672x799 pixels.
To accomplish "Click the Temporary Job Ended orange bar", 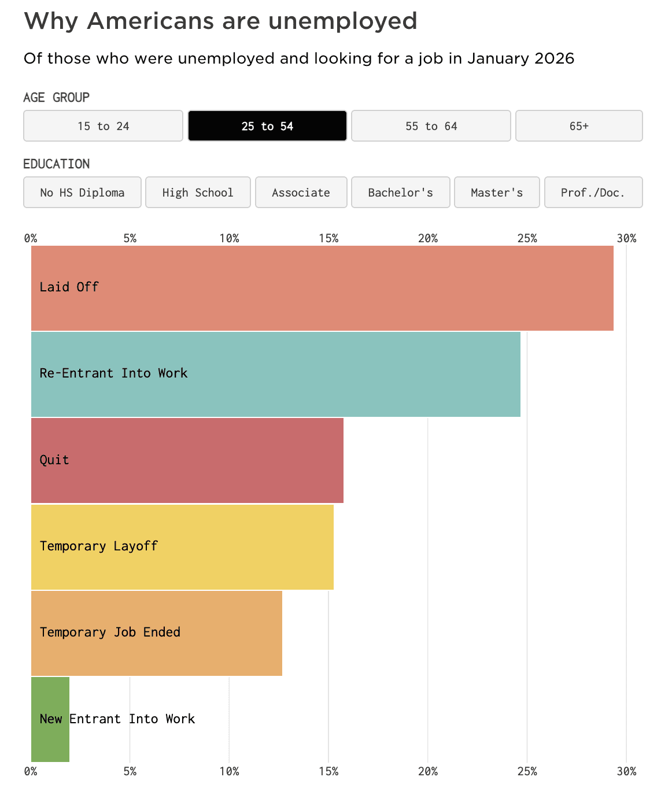I will [157, 633].
